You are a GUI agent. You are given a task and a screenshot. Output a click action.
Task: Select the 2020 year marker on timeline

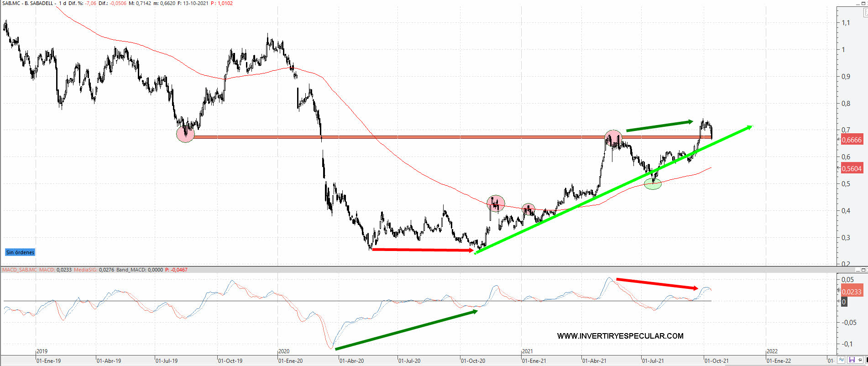[283, 351]
